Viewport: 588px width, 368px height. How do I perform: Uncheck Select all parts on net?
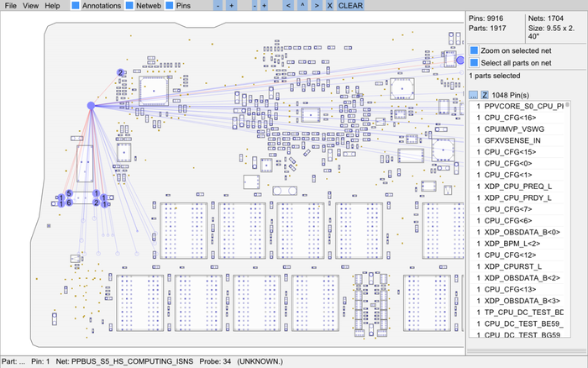point(475,62)
